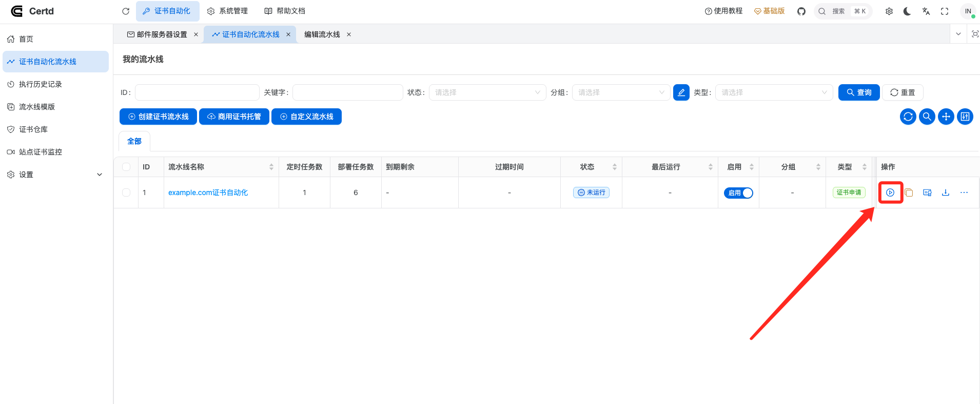Image resolution: width=980 pixels, height=404 pixels.
Task: Expand the 设置 sidebar menu
Action: [x=55, y=175]
